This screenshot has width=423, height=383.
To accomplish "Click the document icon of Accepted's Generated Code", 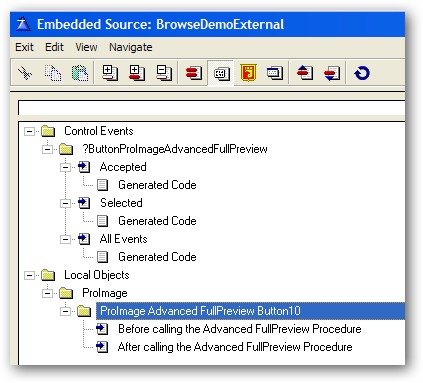I will click(x=102, y=185).
